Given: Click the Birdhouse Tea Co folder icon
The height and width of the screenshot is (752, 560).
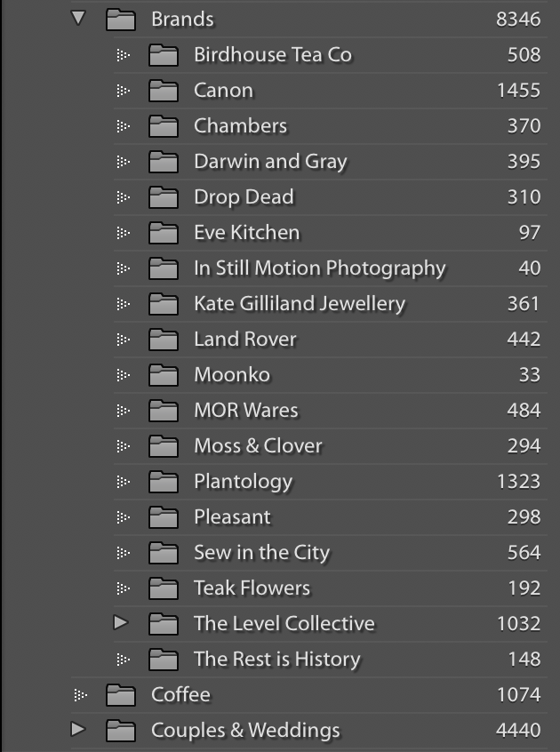Looking at the screenshot, I should (164, 55).
